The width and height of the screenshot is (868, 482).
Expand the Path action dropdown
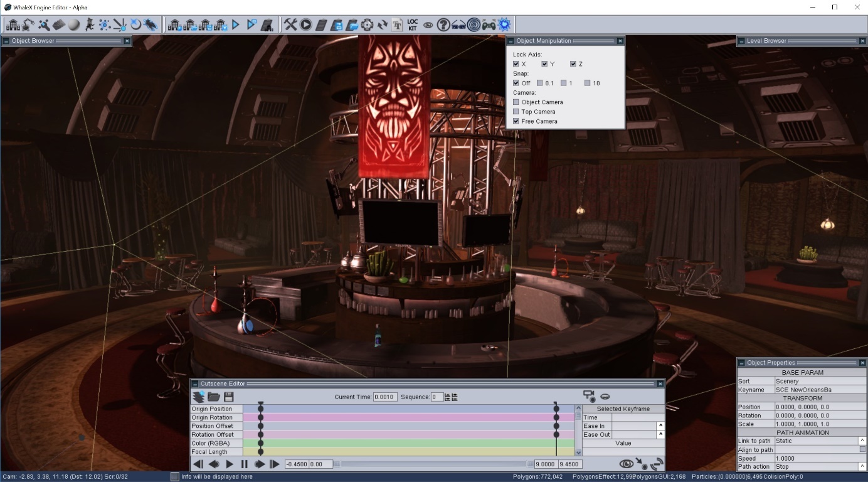862,467
